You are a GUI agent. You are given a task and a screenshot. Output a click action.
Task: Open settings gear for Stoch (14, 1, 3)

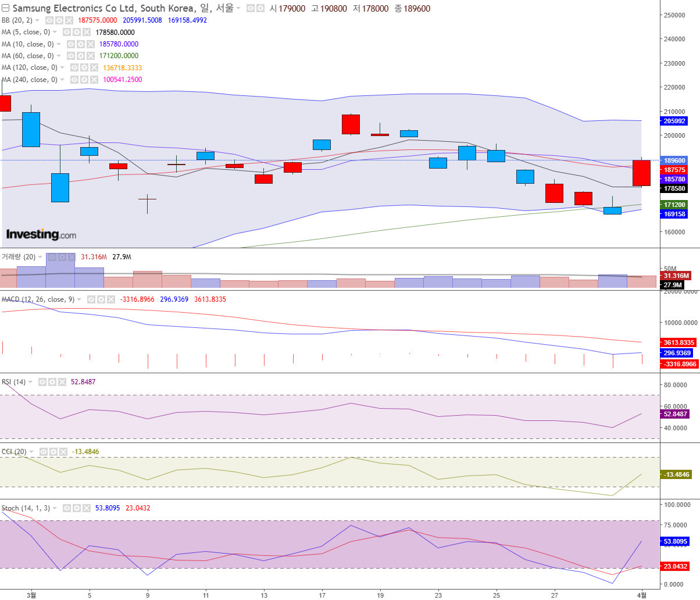pyautogui.click(x=76, y=508)
